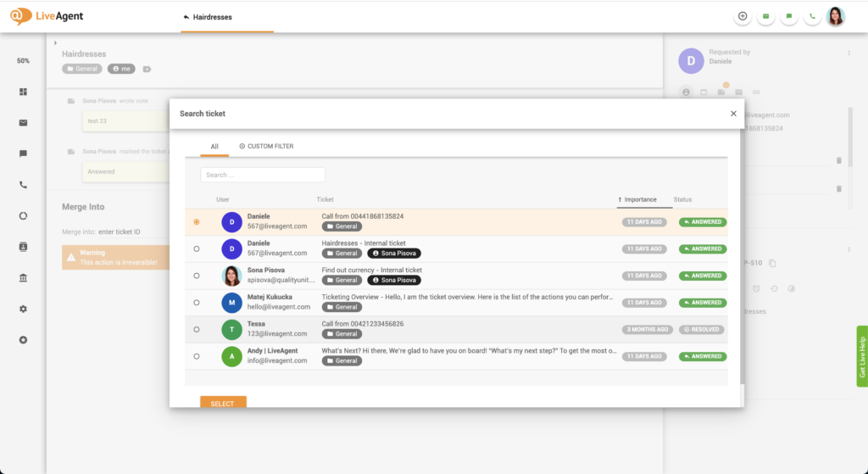Select radio button for Tessa's ticket
This screenshot has width=868, height=474.
tap(197, 329)
